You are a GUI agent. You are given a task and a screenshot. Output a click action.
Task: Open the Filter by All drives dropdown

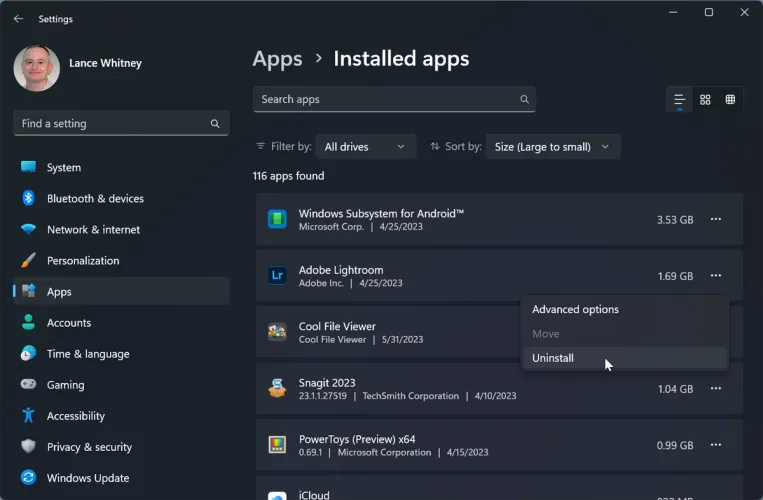tap(365, 147)
